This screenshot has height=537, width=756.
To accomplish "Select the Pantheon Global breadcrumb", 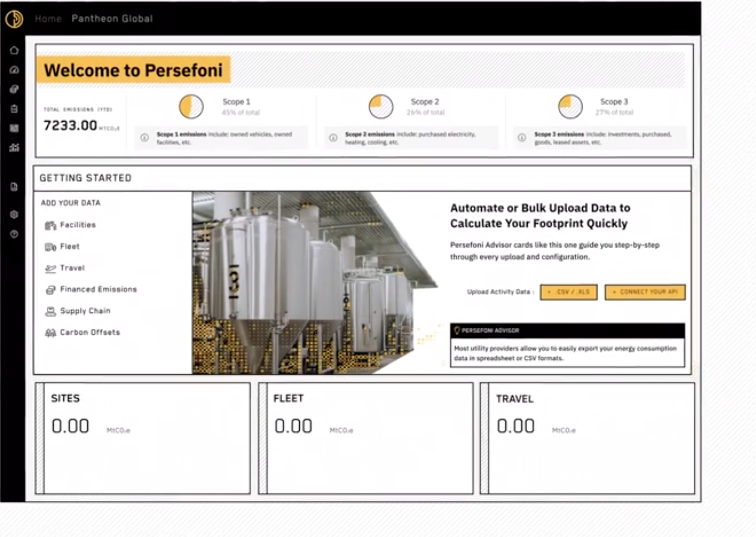I will [112, 19].
